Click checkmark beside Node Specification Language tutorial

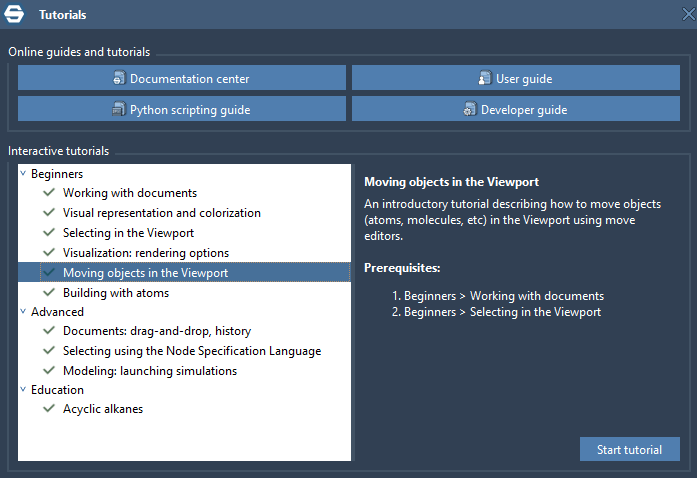49,350
